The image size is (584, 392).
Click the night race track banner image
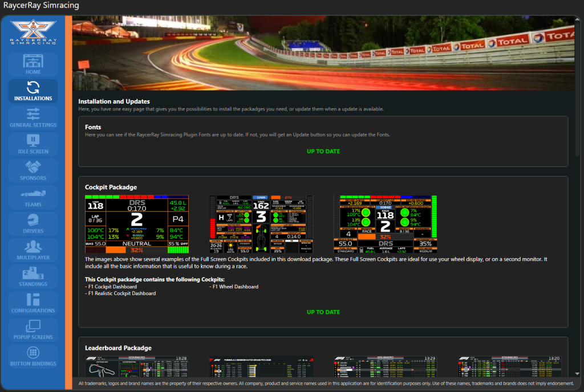click(x=323, y=53)
